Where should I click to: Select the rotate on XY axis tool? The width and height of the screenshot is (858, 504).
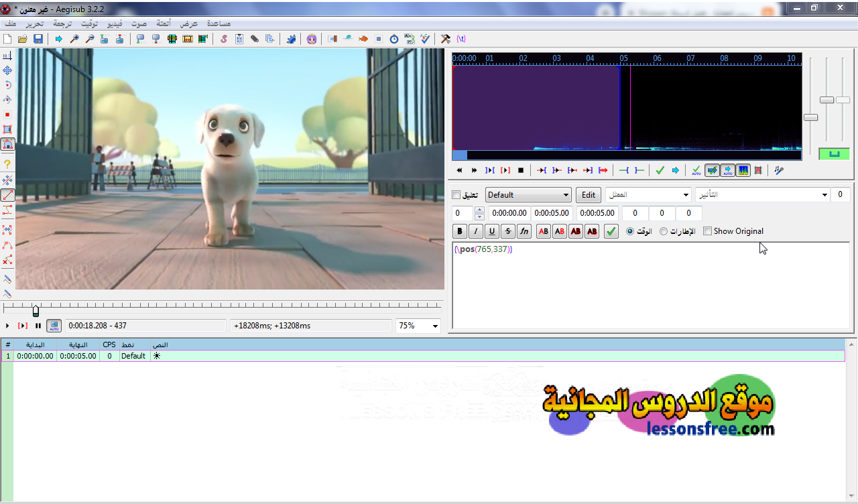(x=7, y=100)
